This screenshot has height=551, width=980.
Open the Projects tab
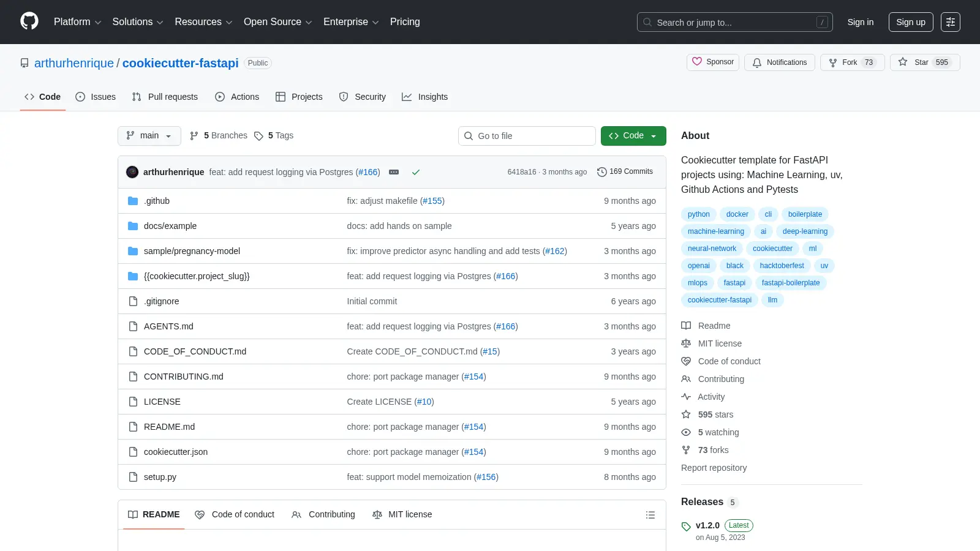[x=299, y=97]
